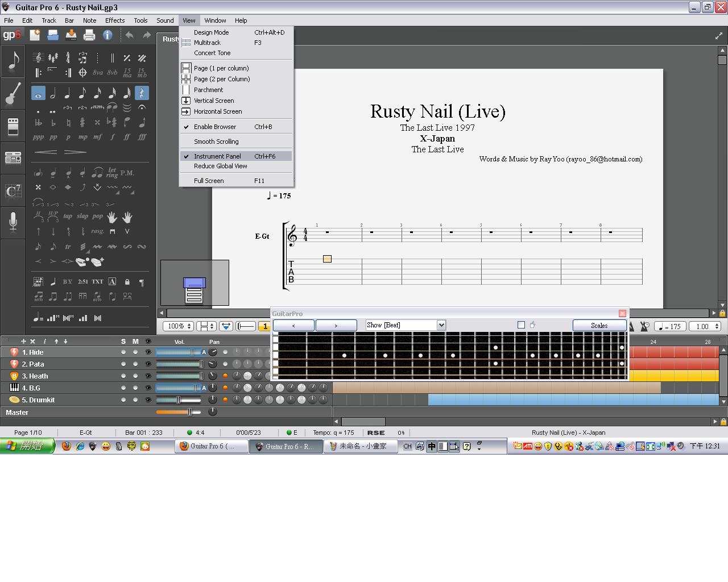Image resolution: width=728 pixels, height=582 pixels.
Task: Adjust the 100% zoom stepper
Action: pos(179,326)
